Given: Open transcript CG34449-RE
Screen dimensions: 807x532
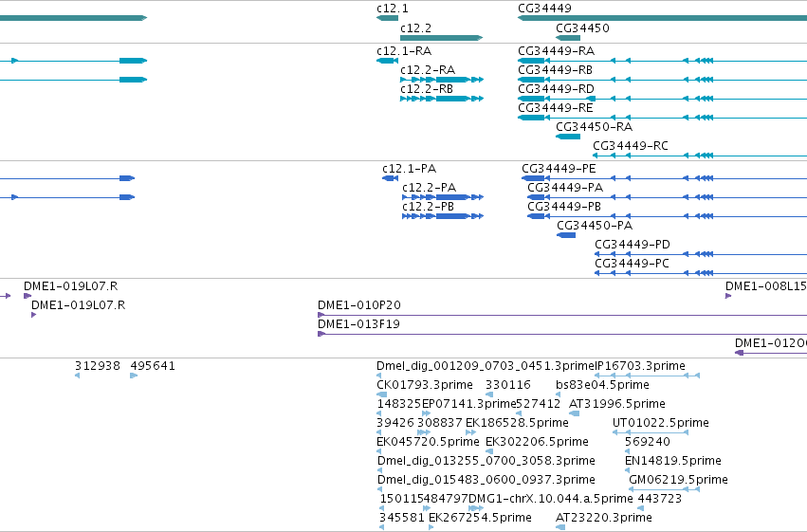Looking at the screenshot, I should (556, 108).
